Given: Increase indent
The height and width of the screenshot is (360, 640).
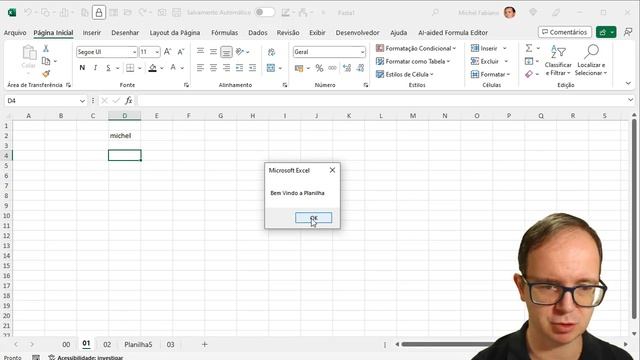Looking at the screenshot, I should pos(253,68).
